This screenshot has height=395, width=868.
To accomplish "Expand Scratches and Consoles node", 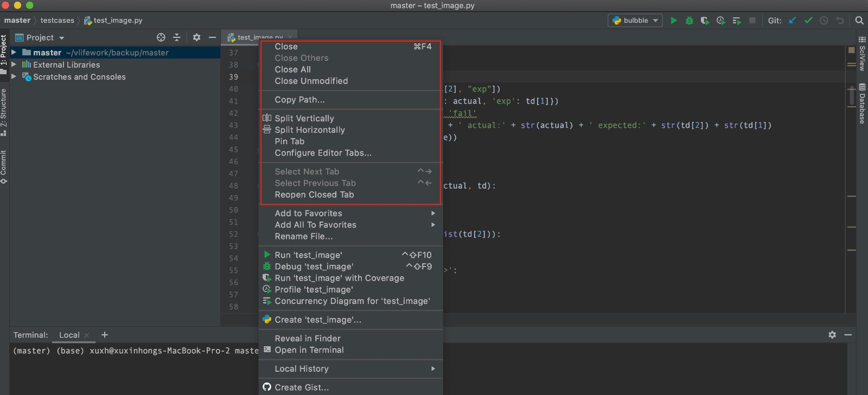I will click(x=14, y=77).
